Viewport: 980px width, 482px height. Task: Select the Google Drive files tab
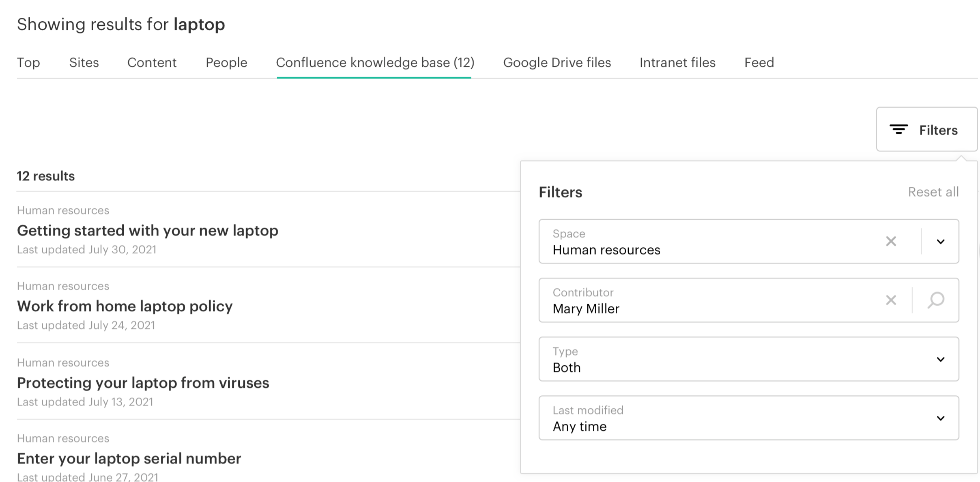557,63
